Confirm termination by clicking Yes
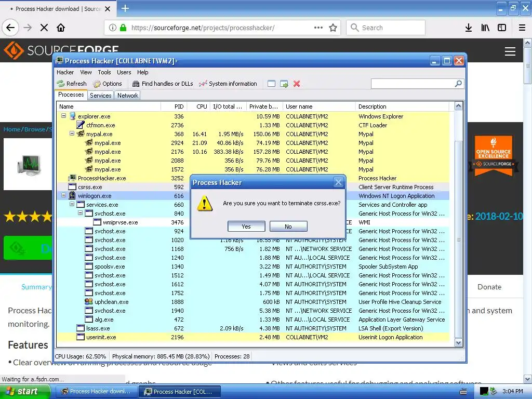The width and height of the screenshot is (532, 399). (246, 227)
